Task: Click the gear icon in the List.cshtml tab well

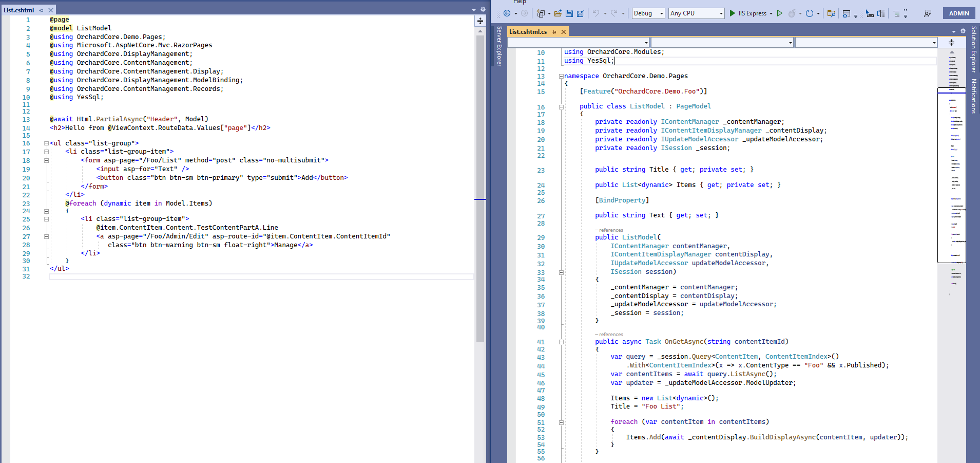Action: coord(483,9)
